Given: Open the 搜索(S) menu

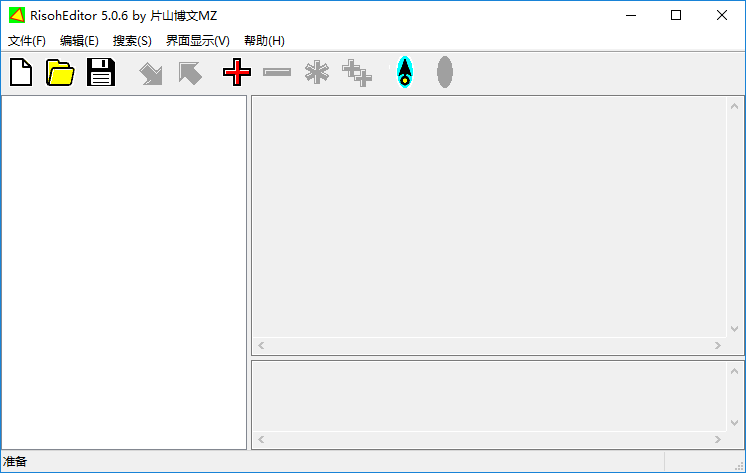Looking at the screenshot, I should coord(132,41).
